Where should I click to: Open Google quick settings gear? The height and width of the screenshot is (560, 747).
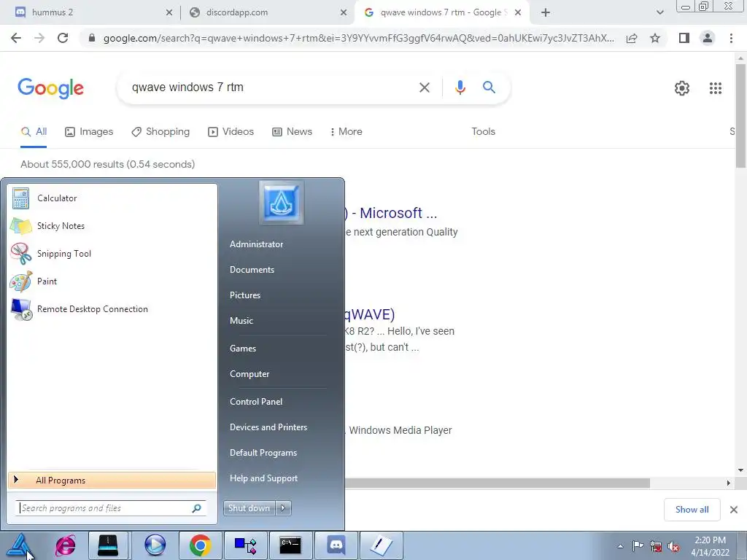682,88
